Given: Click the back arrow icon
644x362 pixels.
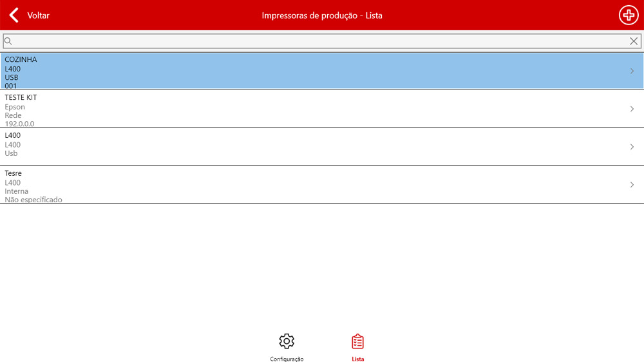Looking at the screenshot, I should pos(14,15).
